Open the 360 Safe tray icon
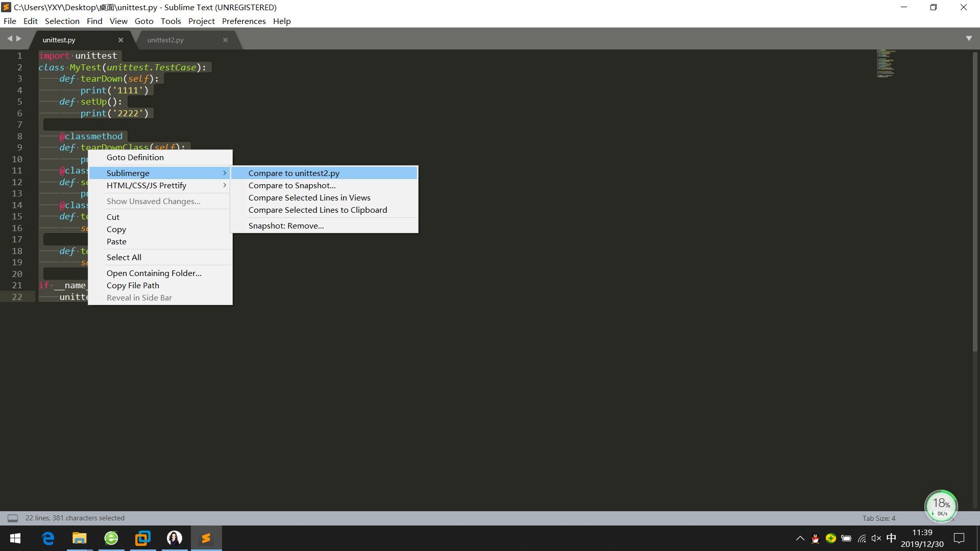Screen dimensions: 980x551 (830, 538)
